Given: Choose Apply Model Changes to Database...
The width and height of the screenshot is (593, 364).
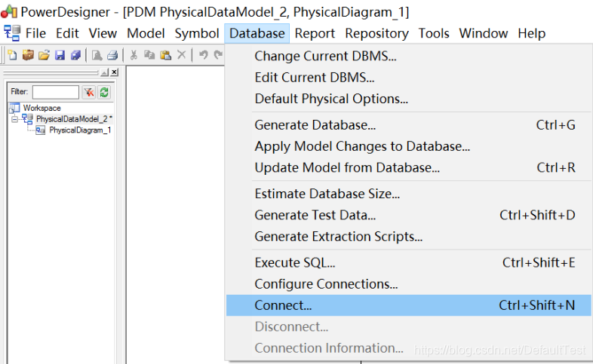Looking at the screenshot, I should tap(408, 146).
